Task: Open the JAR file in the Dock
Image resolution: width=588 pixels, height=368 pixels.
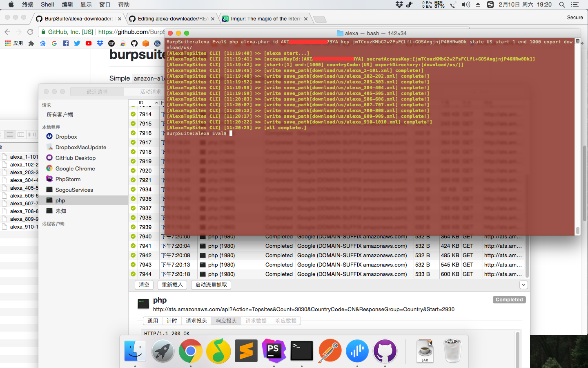Action: click(x=425, y=351)
